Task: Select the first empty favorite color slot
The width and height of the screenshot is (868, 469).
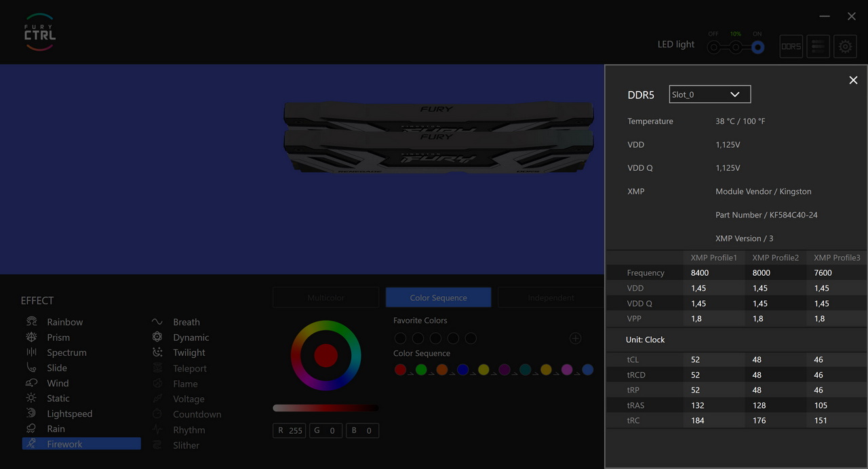Action: point(400,338)
